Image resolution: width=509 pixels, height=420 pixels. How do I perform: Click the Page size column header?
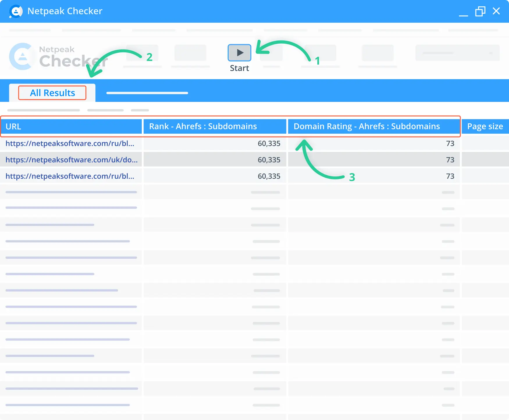tap(485, 126)
